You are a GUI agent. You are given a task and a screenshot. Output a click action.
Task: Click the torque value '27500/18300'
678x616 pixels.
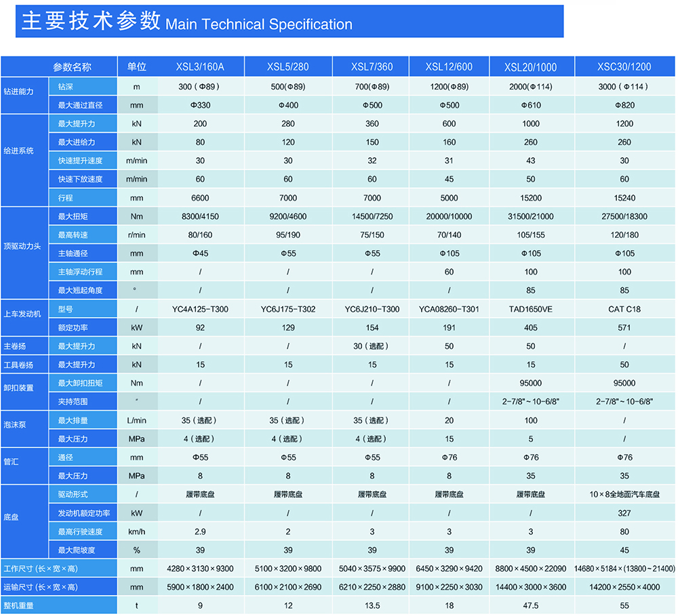(x=624, y=217)
